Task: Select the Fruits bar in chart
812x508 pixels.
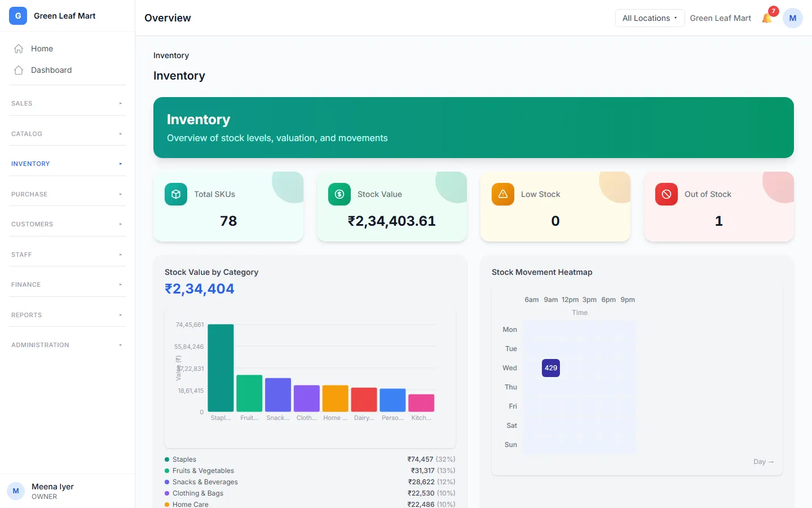Action: coord(249,393)
